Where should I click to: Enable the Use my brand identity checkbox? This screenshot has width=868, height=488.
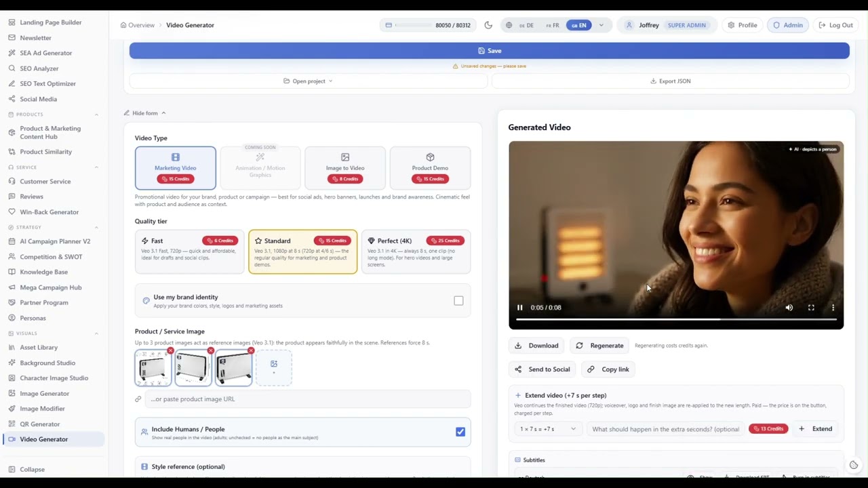pyautogui.click(x=458, y=301)
